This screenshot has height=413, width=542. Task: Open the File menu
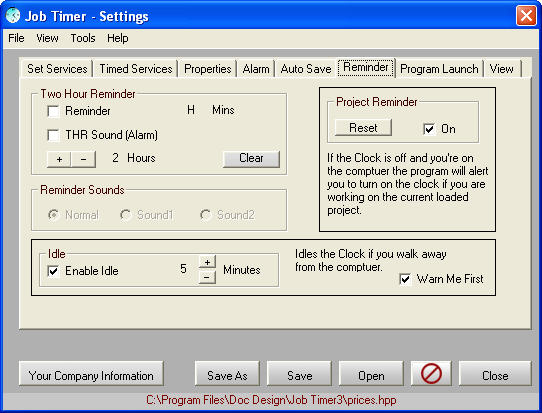(16, 38)
